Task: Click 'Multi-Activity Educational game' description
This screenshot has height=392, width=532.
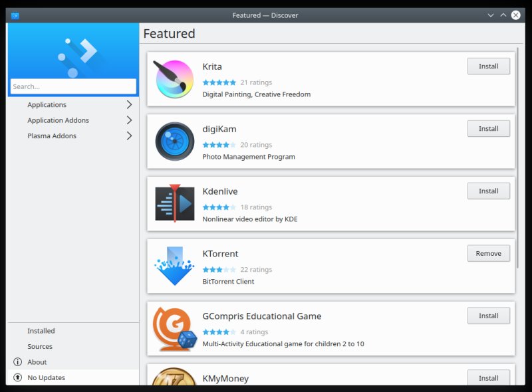Action: pos(283,344)
